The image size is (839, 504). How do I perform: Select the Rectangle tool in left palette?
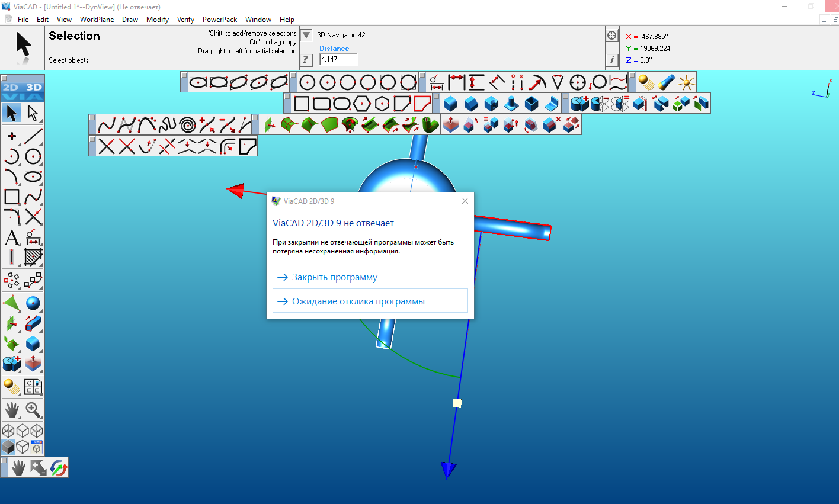coord(12,197)
